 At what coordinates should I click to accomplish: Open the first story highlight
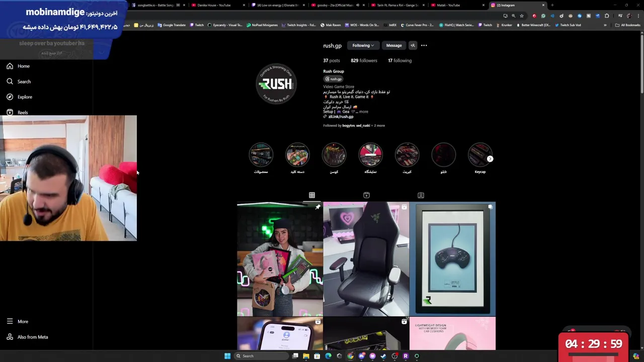click(x=261, y=155)
